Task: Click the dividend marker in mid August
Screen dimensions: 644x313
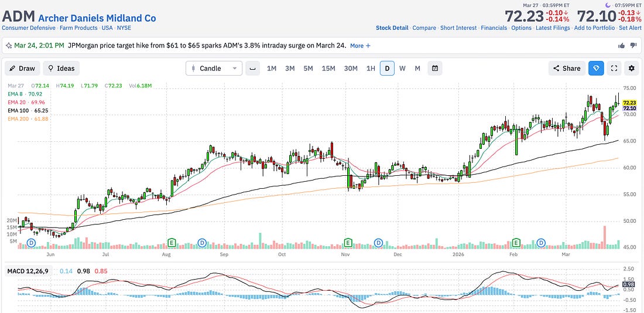Action: (x=201, y=243)
